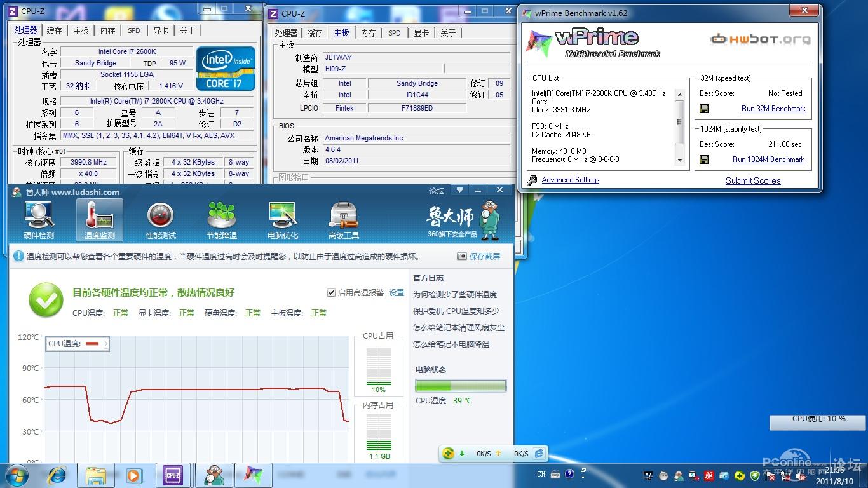Open 怎么给笔记本清理风扇灰尘 log entry
This screenshot has height=488, width=868.
tap(459, 327)
